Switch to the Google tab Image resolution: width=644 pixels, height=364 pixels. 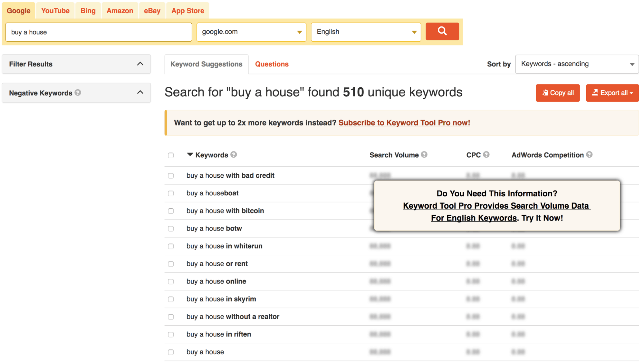(x=19, y=11)
